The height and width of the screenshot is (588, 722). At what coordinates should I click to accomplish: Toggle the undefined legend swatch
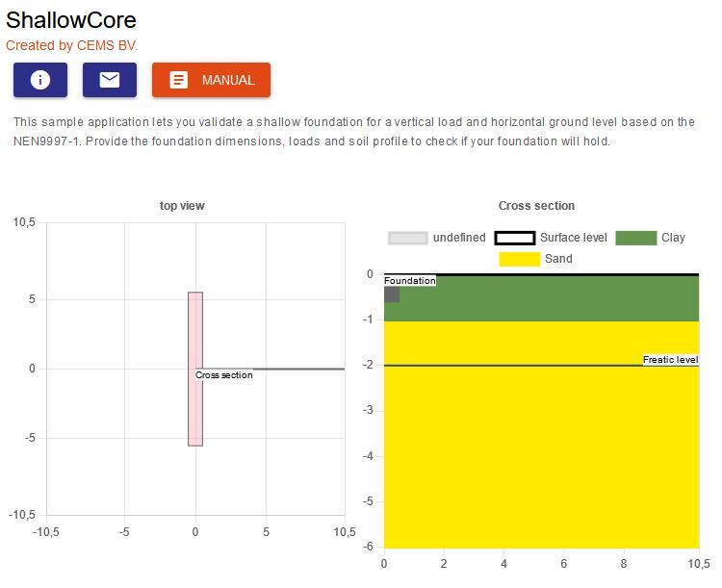pos(408,238)
